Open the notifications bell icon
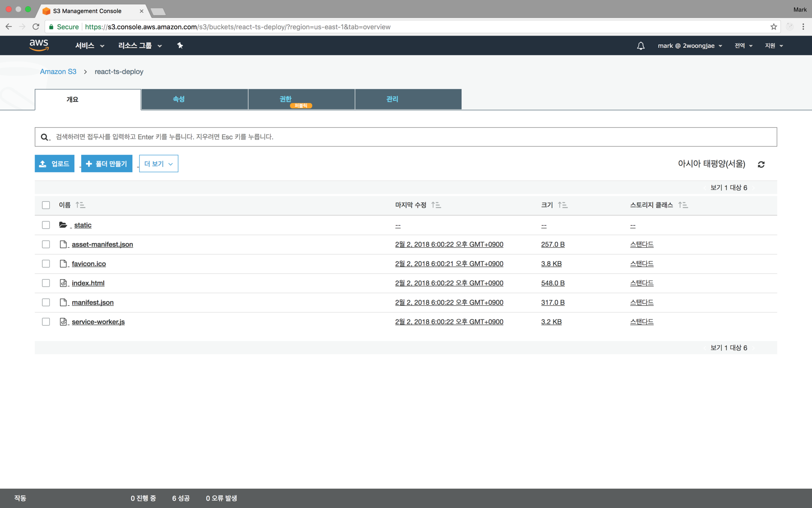 [641, 46]
